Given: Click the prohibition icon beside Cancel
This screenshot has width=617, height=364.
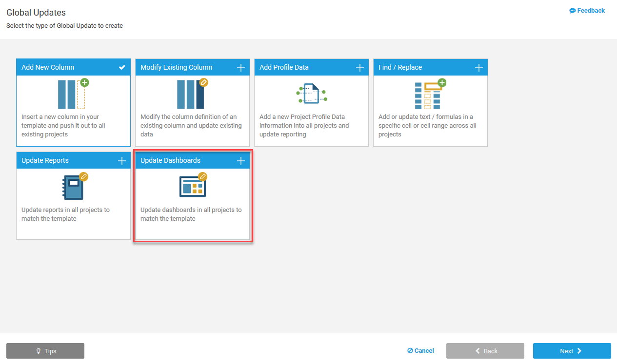Looking at the screenshot, I should 410,350.
